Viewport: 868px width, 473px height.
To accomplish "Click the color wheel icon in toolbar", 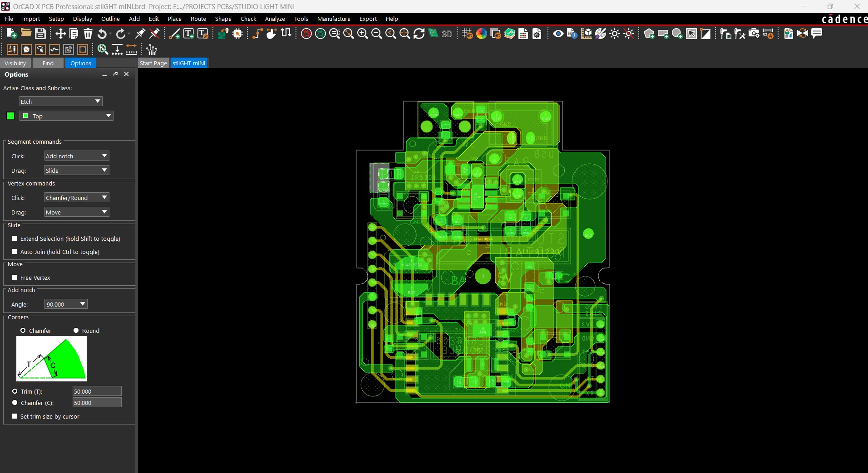I will tap(482, 34).
